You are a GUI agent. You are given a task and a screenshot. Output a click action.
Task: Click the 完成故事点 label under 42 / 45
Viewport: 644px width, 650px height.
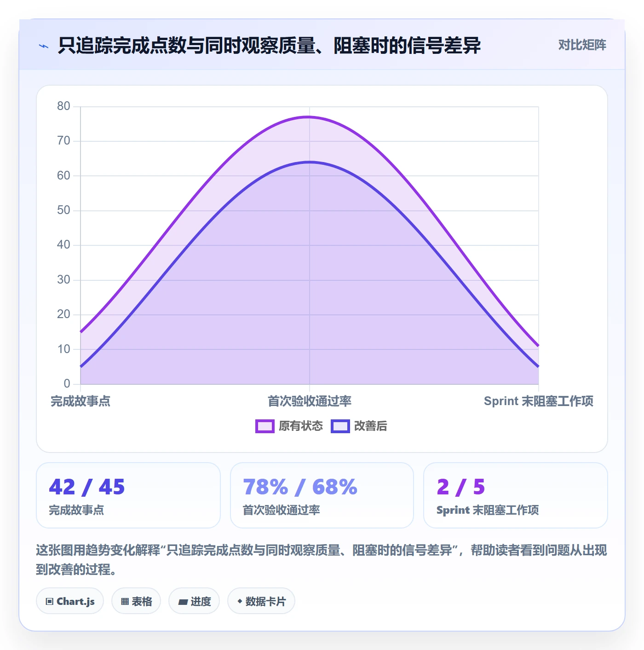point(76,510)
